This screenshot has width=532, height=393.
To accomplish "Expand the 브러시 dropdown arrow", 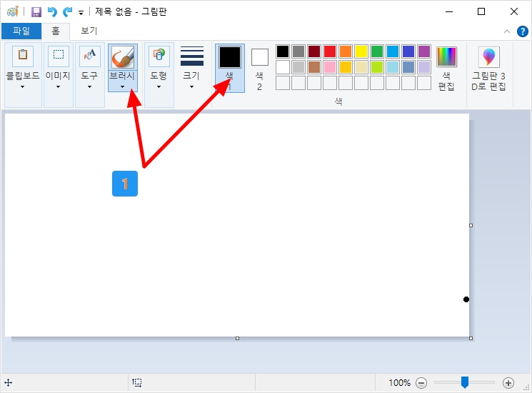I will tap(122, 87).
